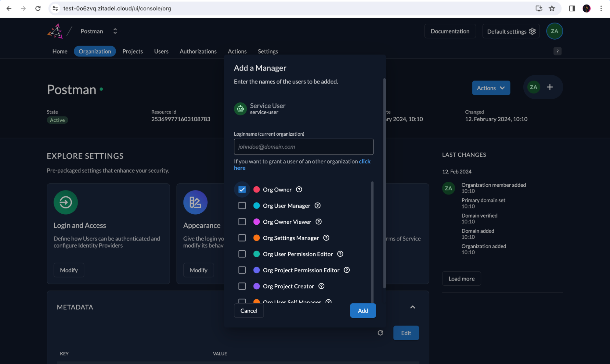The height and width of the screenshot is (364, 610).
Task: Click the Login and Access settings icon
Action: tap(66, 202)
